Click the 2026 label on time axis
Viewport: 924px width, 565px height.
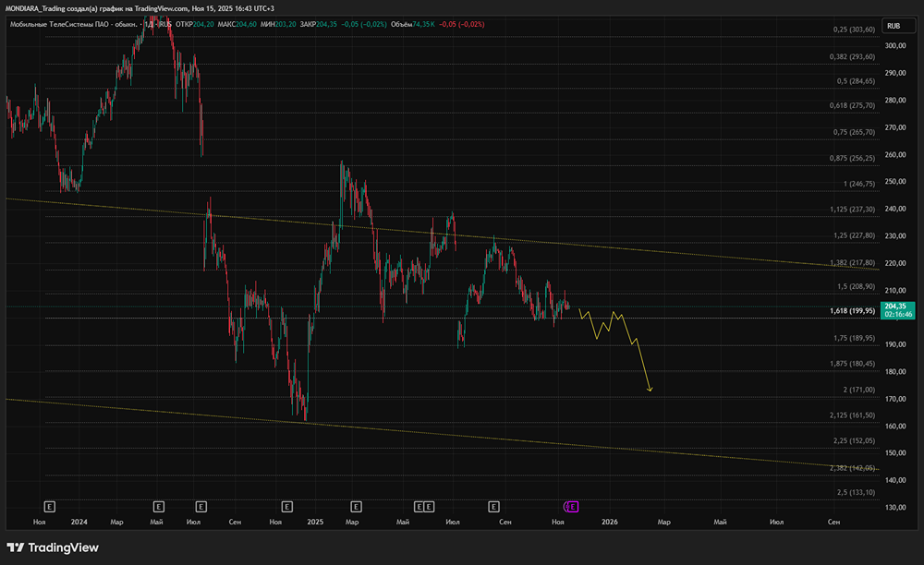[610, 522]
